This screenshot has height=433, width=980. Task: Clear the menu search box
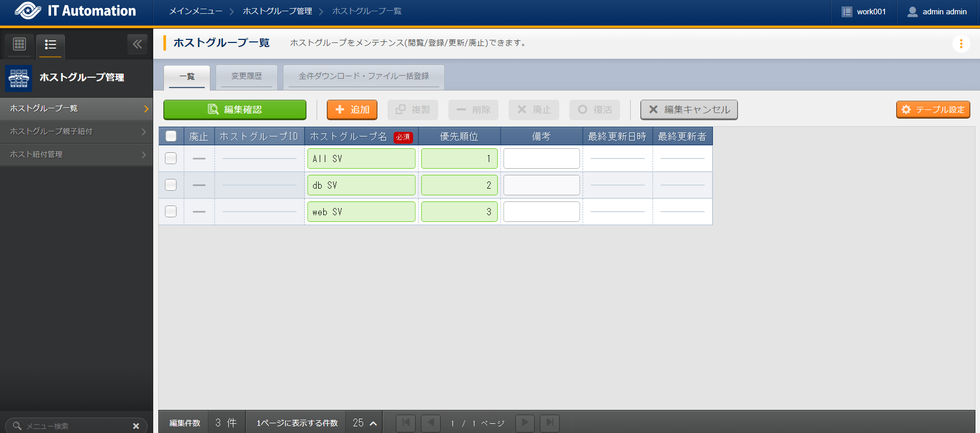coord(136,426)
